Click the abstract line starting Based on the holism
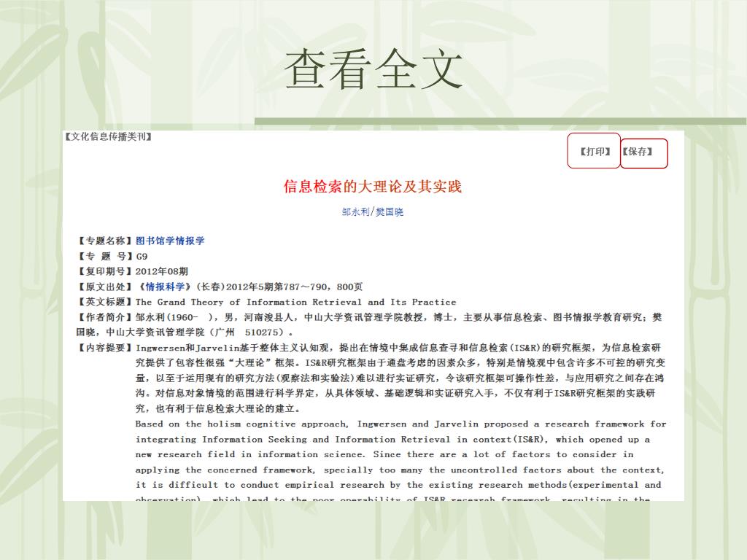 [400, 424]
